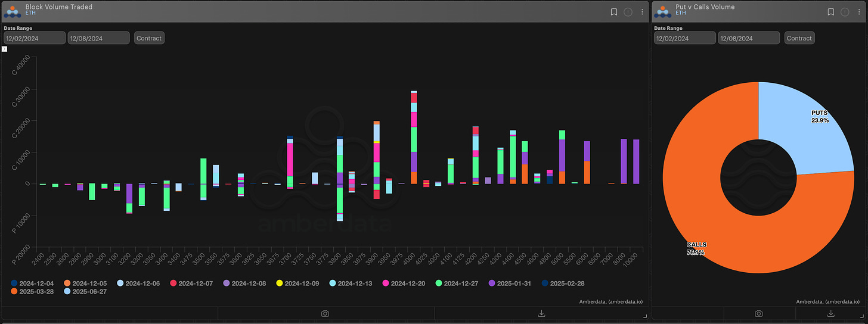The width and height of the screenshot is (868, 324).
Task: Click Amberdata credit text under pie chart
Action: tap(828, 302)
